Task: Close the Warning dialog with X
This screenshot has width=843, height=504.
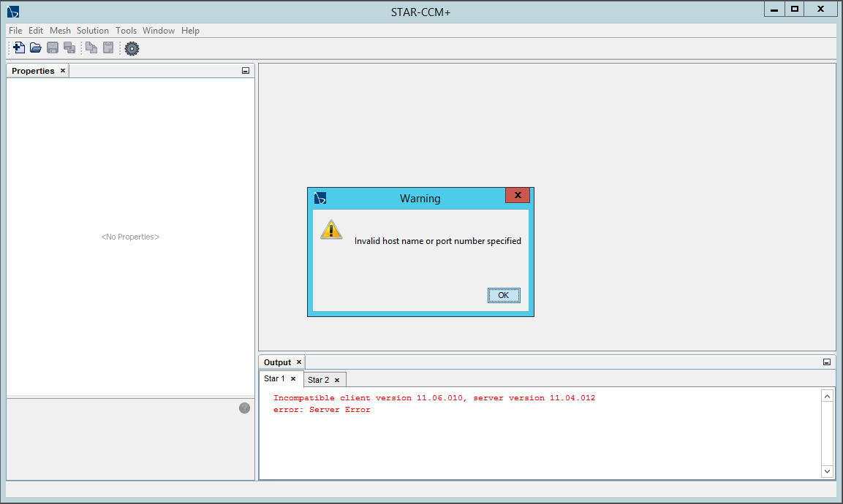Action: (x=518, y=195)
